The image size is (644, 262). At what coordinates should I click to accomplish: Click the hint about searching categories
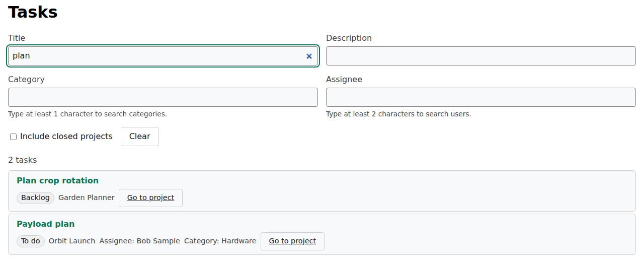tap(88, 114)
